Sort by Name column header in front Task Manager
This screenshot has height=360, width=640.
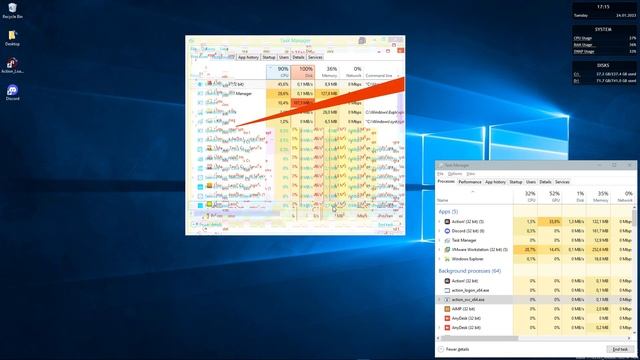click(474, 196)
